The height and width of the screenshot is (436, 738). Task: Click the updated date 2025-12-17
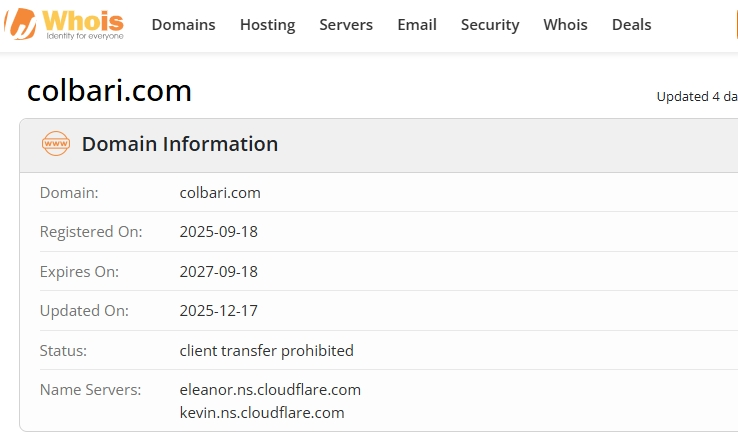[218, 311]
